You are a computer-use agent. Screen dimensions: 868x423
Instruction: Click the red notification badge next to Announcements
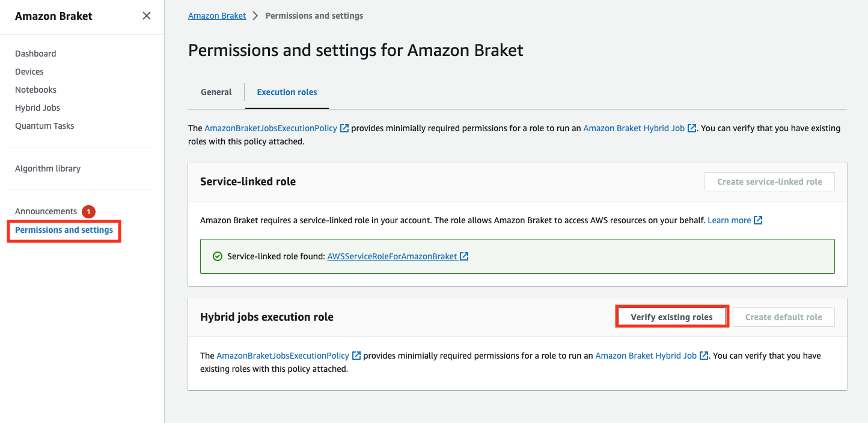coord(88,211)
